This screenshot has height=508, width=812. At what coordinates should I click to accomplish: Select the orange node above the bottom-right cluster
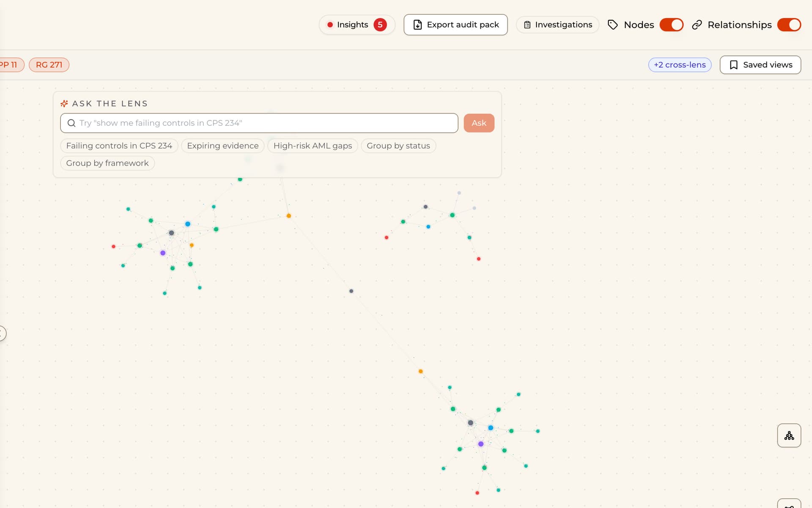coord(420,371)
